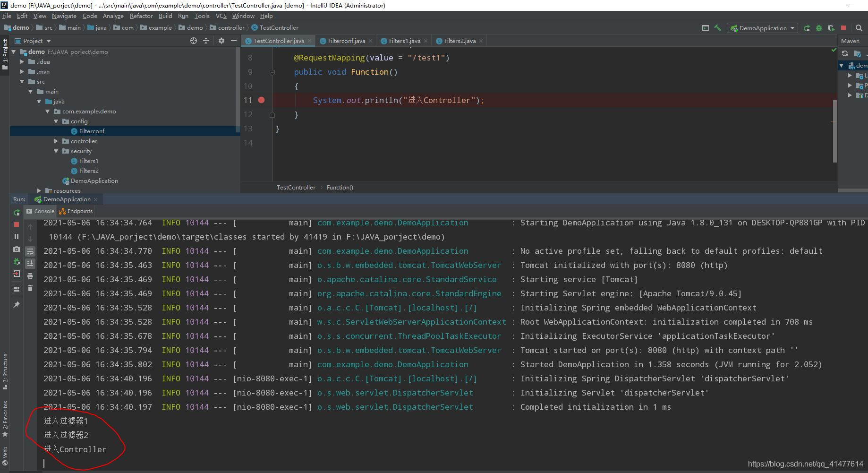Collapse the config package
Screen dimensions: 868x473
56,121
